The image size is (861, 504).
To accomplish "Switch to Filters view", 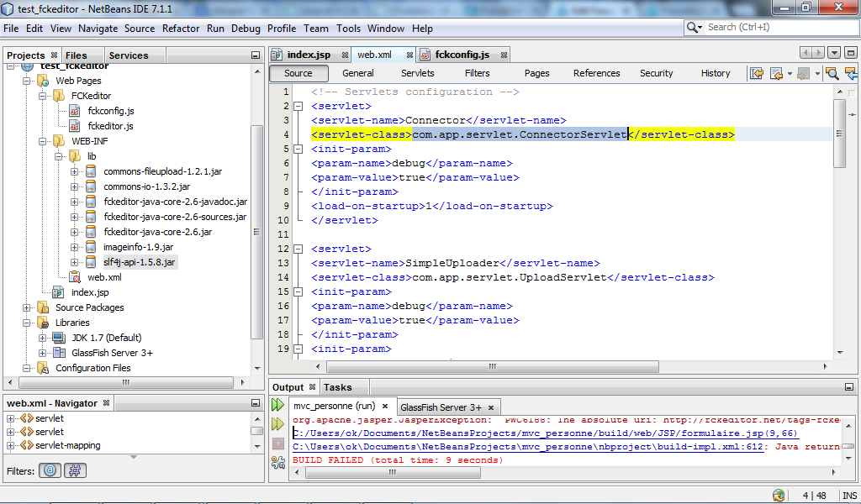I will point(478,73).
